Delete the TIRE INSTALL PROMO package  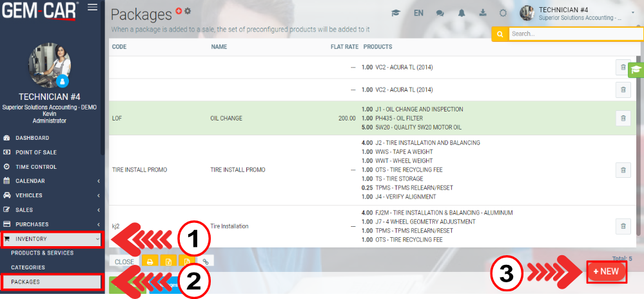point(623,170)
